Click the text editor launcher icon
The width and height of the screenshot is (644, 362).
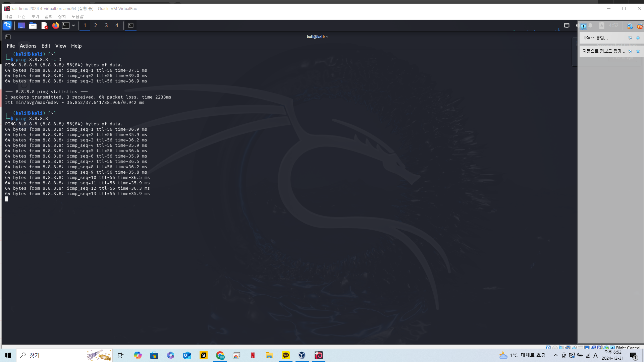coord(44,25)
